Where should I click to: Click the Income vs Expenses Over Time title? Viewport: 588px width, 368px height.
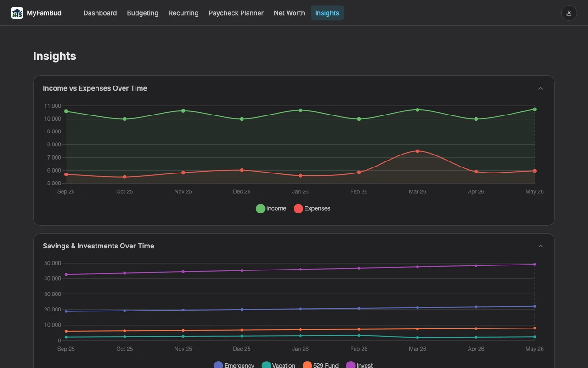95,88
